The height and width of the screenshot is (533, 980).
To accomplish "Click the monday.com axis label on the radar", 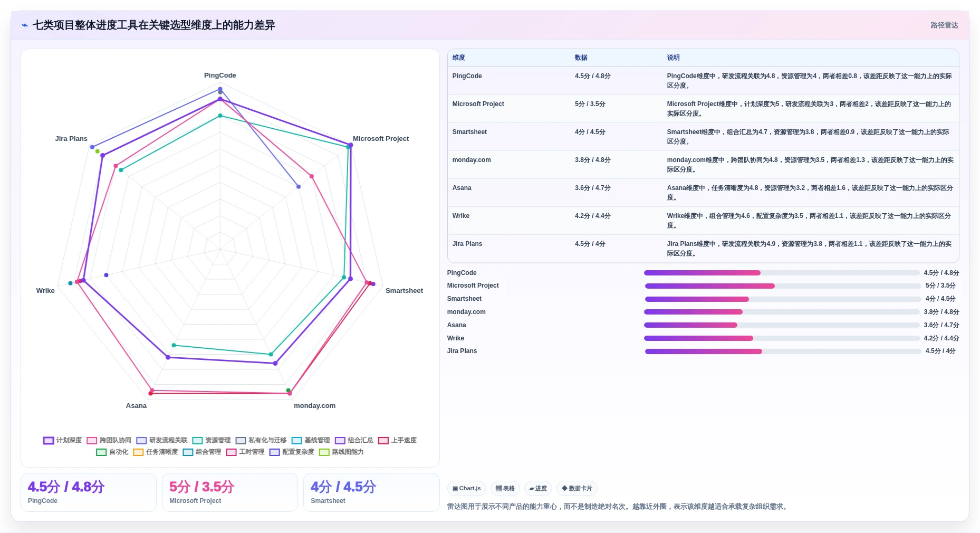I will 314,406.
